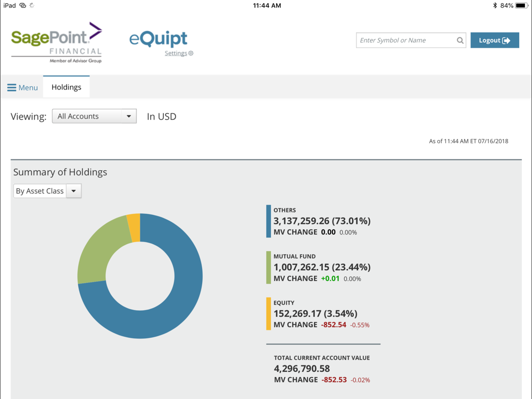
Task: Expand the All Accounts dropdown
Action: pos(94,117)
